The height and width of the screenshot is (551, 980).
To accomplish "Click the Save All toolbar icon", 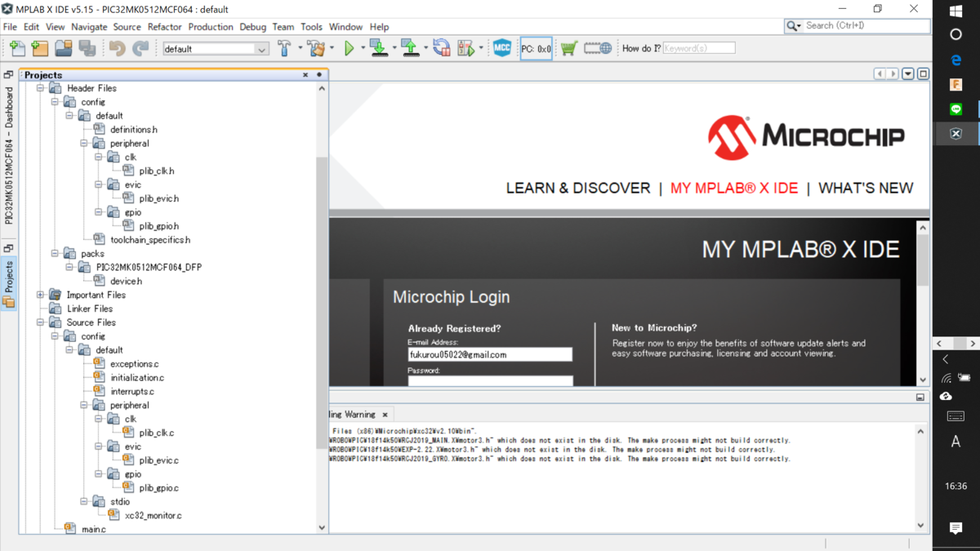I will click(87, 49).
